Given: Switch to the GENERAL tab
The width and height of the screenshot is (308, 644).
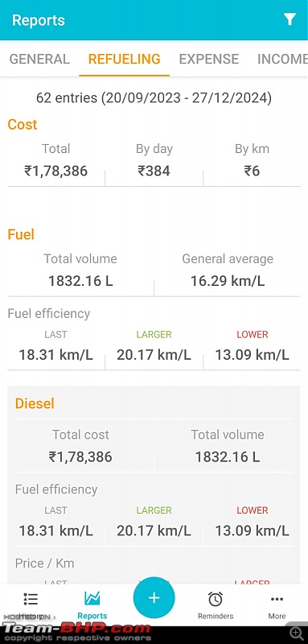Looking at the screenshot, I should pyautogui.click(x=39, y=59).
